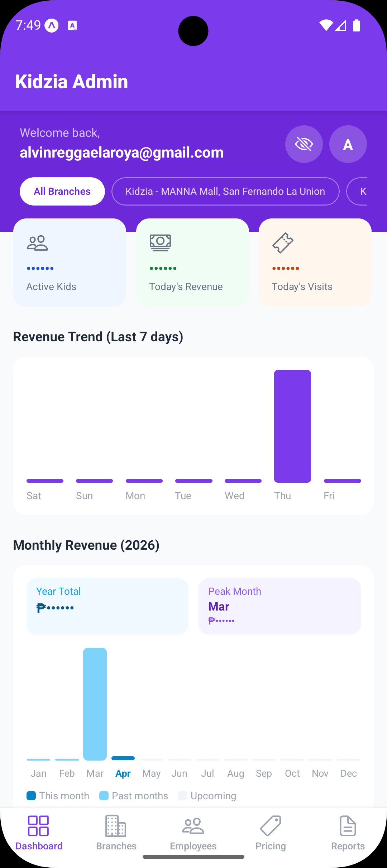Open the Dashboard tab in bottom navigation
This screenshot has height=868, width=387.
39,833
